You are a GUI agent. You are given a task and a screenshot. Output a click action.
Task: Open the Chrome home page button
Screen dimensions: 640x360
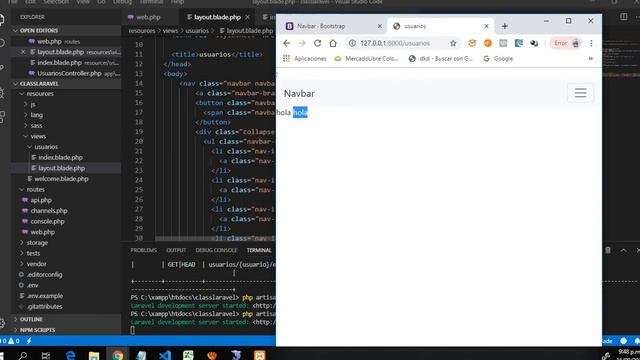pos(333,43)
